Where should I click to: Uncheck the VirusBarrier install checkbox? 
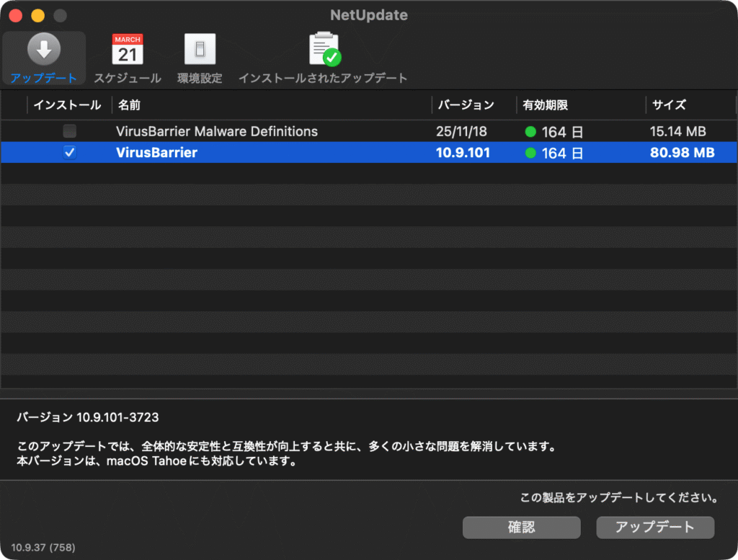pos(69,152)
